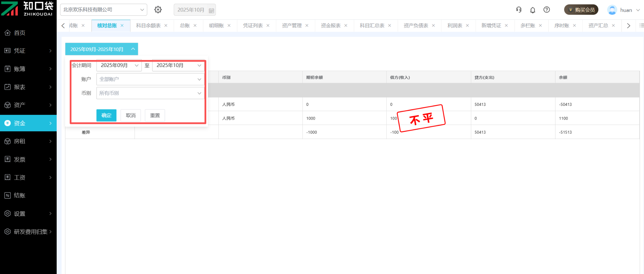Expand the 凭证 sidebar menu
The width and height of the screenshot is (644, 274).
28,51
